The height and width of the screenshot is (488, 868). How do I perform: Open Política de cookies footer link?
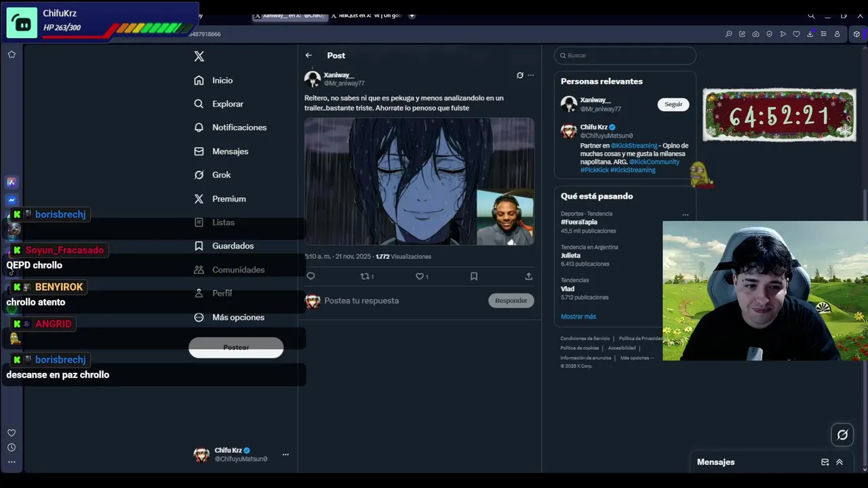(580, 348)
